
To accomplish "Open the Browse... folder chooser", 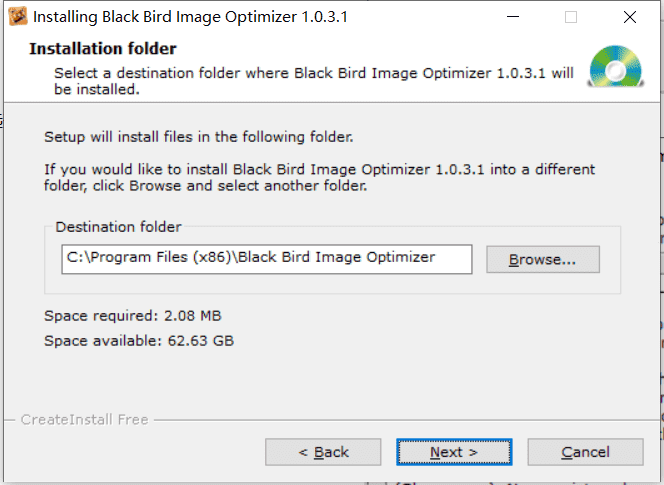I will (542, 259).
